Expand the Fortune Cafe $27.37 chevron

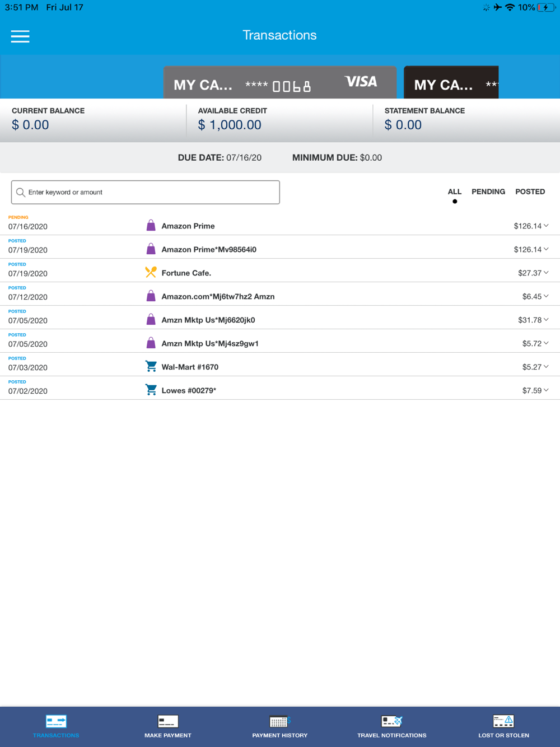coord(546,273)
